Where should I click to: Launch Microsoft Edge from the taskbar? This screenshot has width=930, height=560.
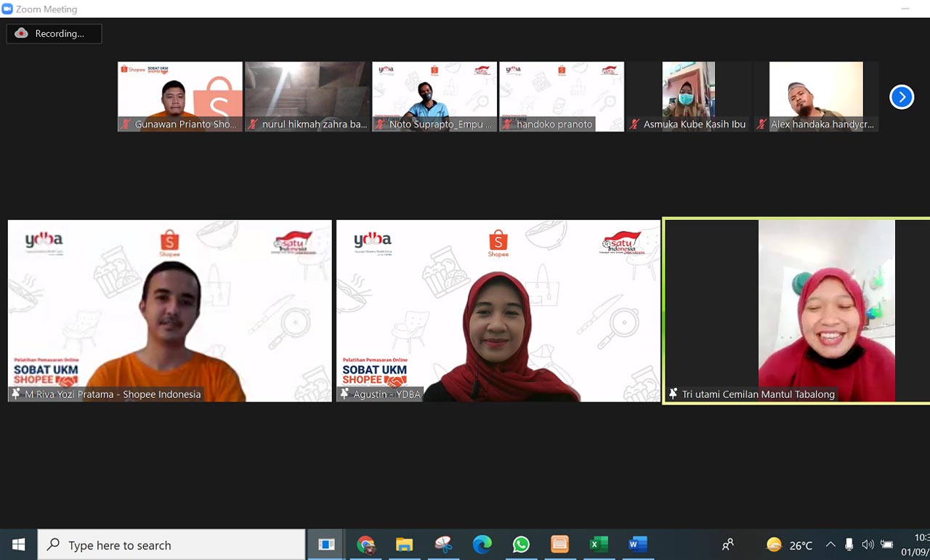482,545
